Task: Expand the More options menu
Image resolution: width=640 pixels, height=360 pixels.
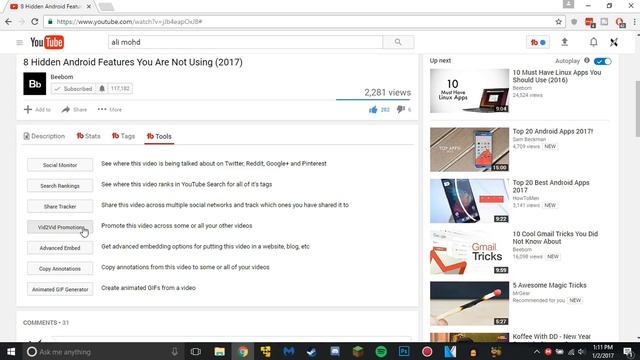Action: click(110, 109)
